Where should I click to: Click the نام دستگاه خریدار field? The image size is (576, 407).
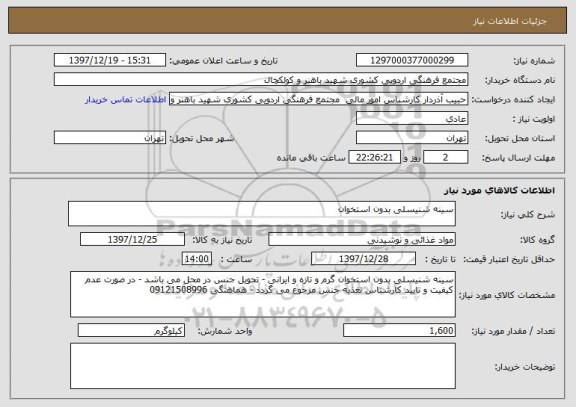[x=261, y=79]
